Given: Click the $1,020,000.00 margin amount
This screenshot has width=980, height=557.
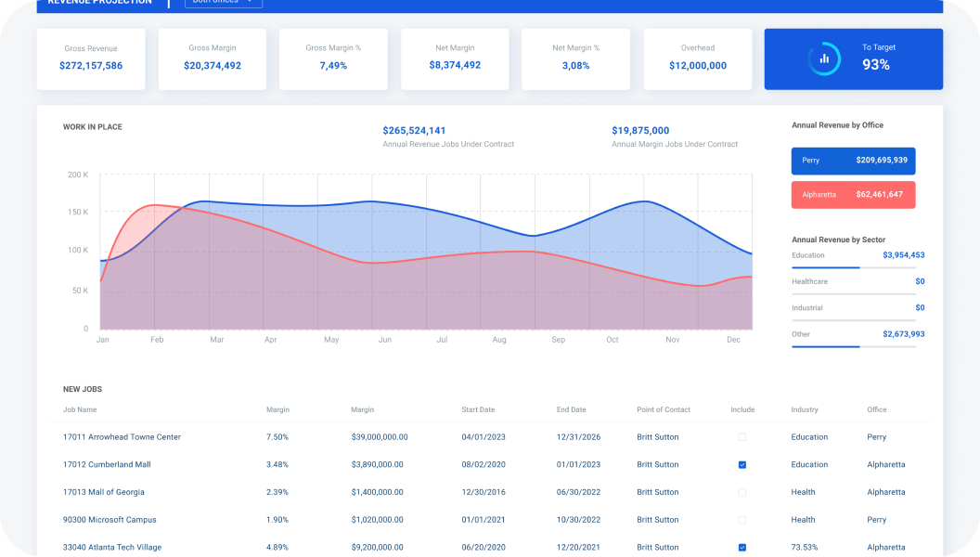Looking at the screenshot, I should [x=377, y=520].
